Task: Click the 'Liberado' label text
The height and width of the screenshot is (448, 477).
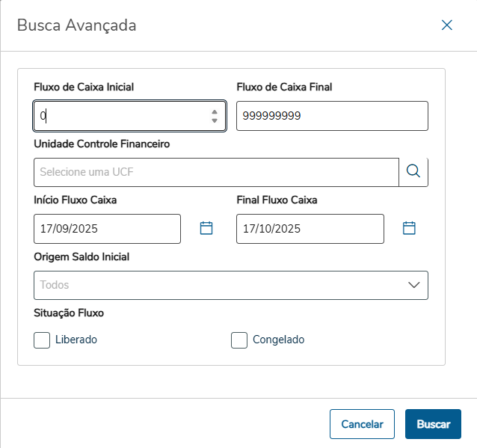Action: point(76,340)
